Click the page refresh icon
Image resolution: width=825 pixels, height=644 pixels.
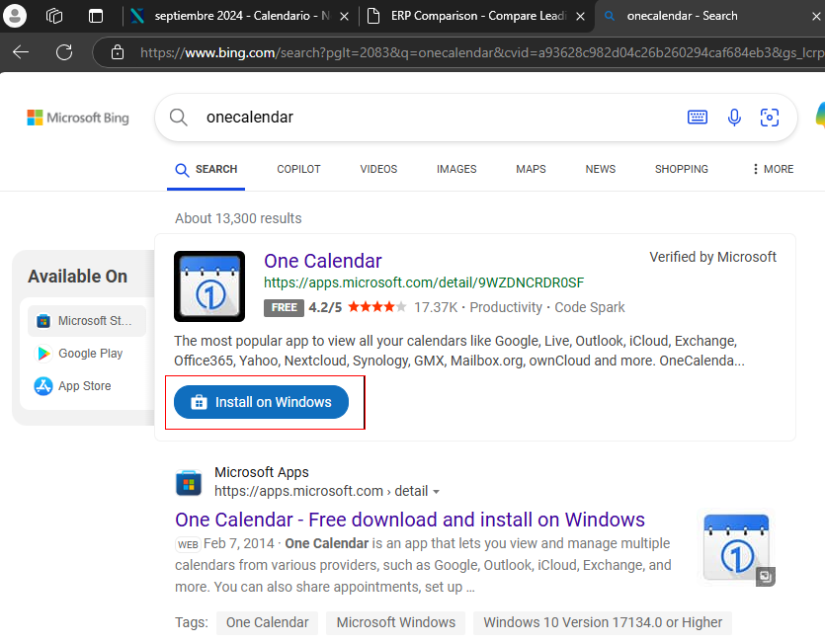pyautogui.click(x=65, y=52)
